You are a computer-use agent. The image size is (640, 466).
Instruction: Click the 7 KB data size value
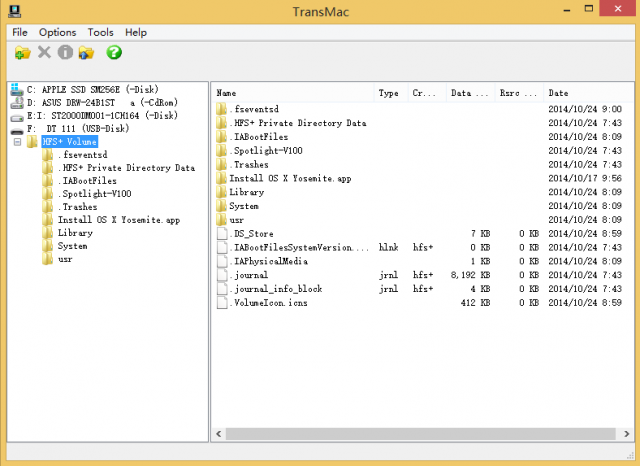point(480,234)
